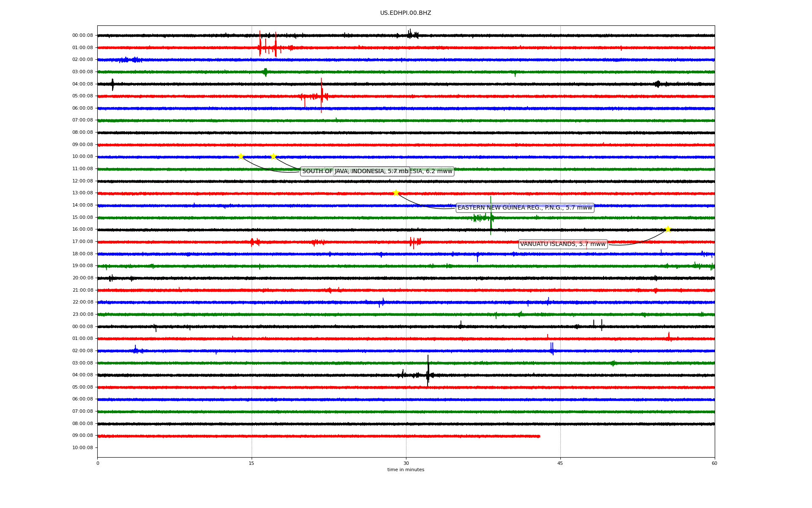Click the x-axis label time in minutes
The image size is (812, 508).
point(406,470)
